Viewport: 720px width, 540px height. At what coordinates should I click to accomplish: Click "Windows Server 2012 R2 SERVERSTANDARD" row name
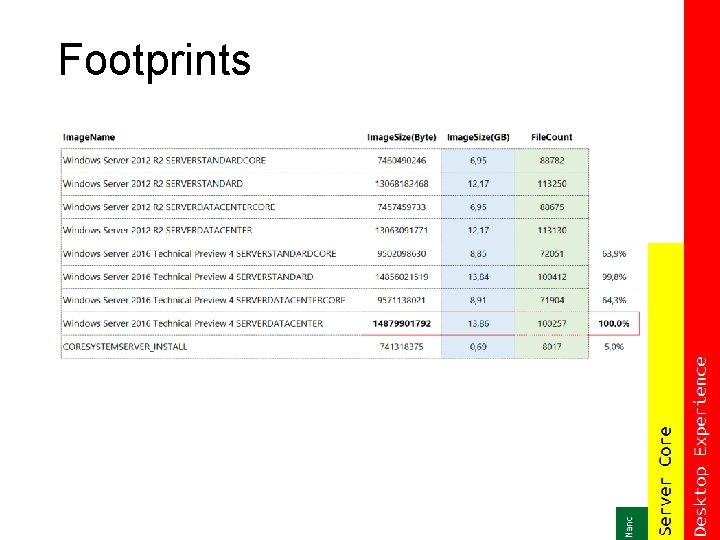pos(153,184)
